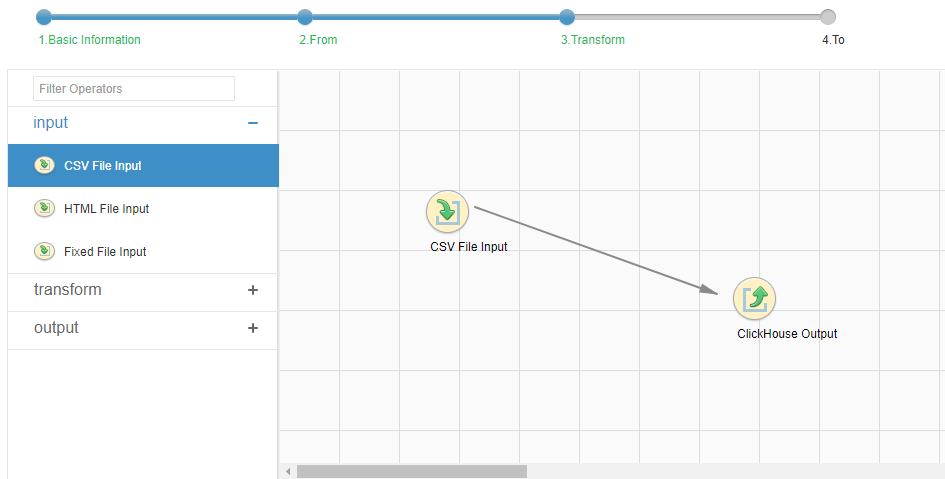Click the Fixed File Input operator icon
This screenshot has width=945, height=479.
pyautogui.click(x=44, y=251)
